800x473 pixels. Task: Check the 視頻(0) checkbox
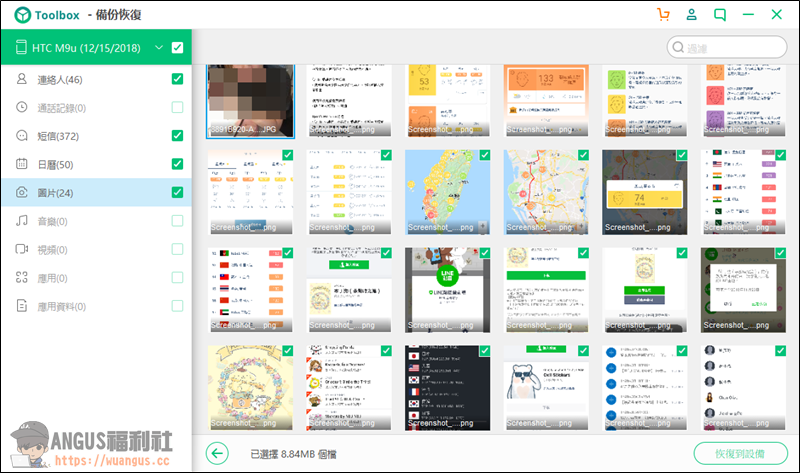point(177,249)
